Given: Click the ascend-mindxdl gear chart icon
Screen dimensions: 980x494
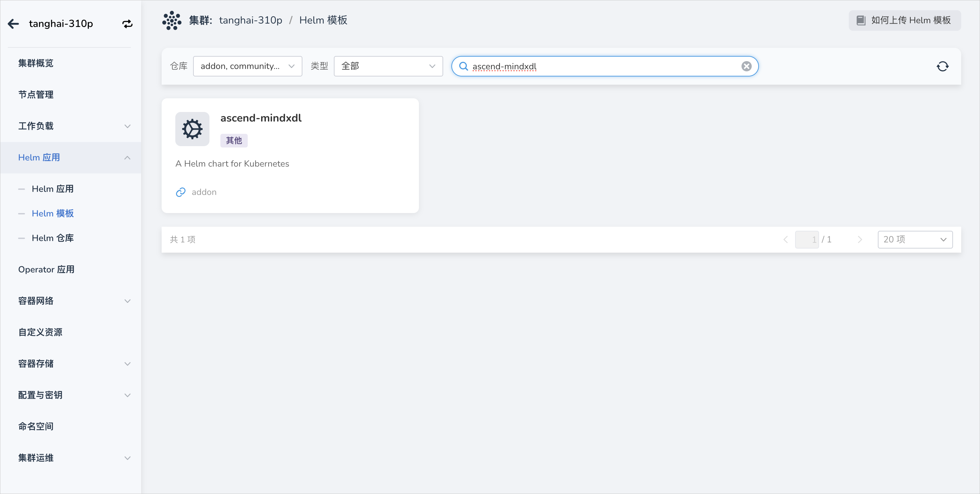Looking at the screenshot, I should click(x=192, y=129).
